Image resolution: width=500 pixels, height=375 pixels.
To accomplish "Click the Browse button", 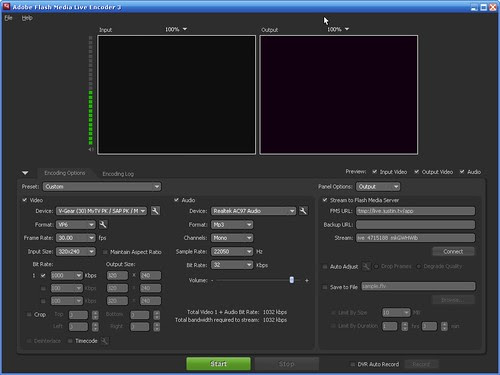I will coord(453,300).
